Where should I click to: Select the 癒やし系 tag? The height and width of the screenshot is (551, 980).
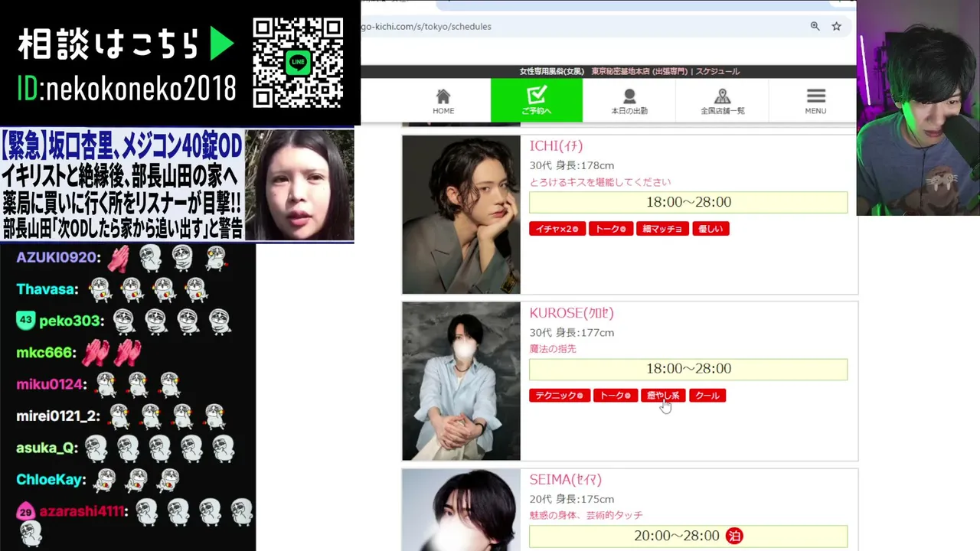pos(663,396)
